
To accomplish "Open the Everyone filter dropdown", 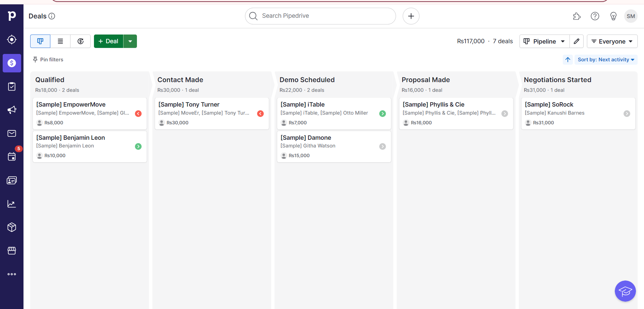I will coord(612,41).
